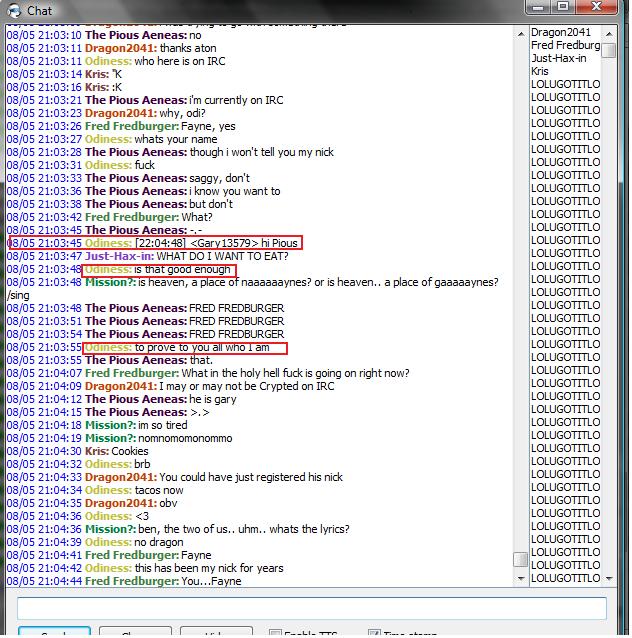Image resolution: width=632 pixels, height=638 pixels.
Task: Click message "im so tired"
Action: point(163,425)
